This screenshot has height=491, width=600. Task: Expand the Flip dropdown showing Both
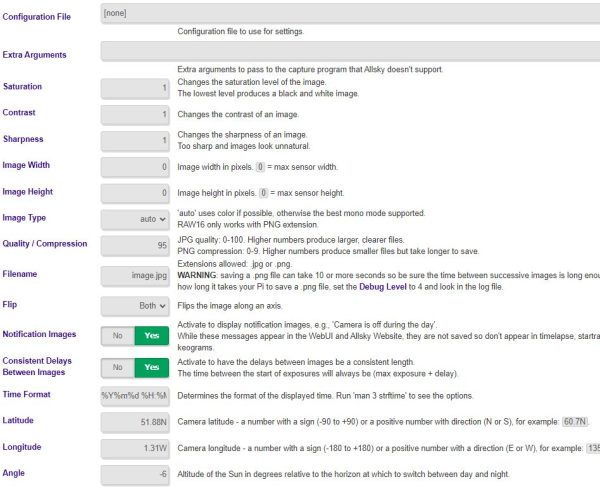coord(135,306)
